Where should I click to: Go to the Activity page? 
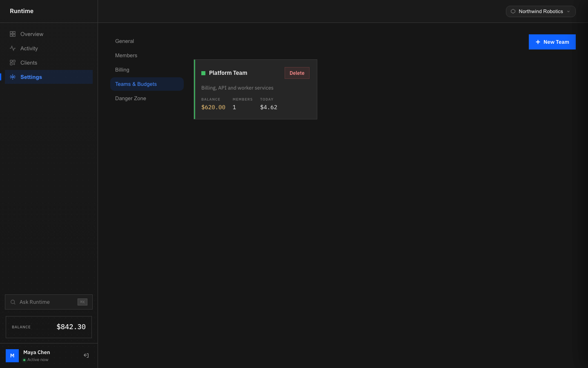(x=49, y=48)
